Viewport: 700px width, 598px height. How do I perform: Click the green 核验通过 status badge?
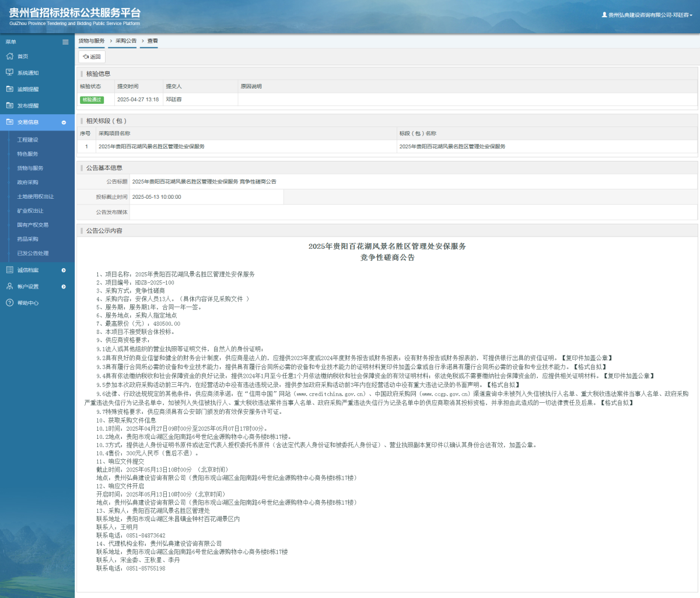click(92, 100)
